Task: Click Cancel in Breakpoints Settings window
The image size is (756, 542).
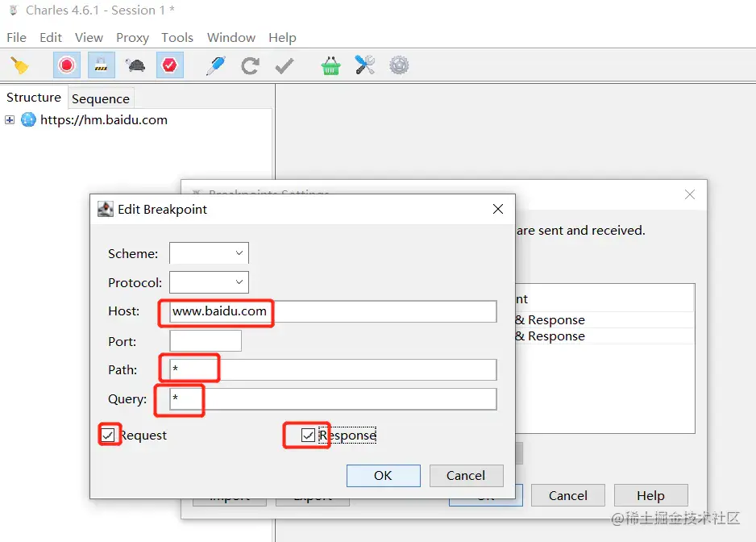Action: coord(568,495)
